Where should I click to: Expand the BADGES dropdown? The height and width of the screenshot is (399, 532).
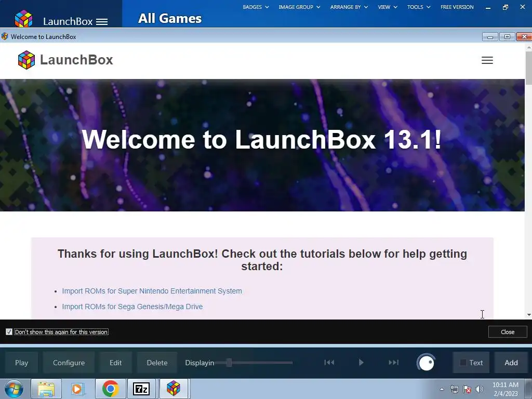click(x=256, y=7)
